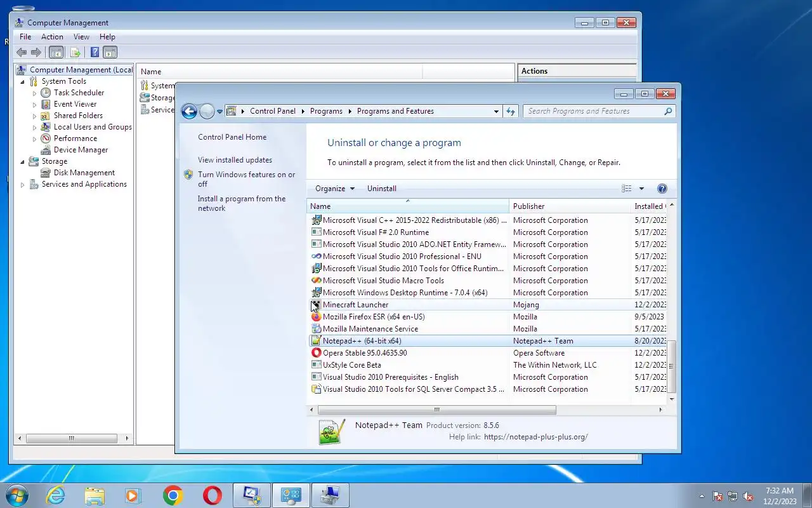The image size is (812, 508).
Task: Collapse the System Tools node
Action: coord(23,82)
